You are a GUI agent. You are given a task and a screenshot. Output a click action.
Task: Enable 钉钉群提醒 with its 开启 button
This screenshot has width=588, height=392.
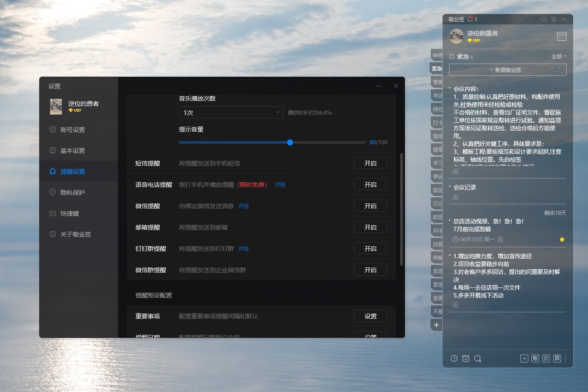pyautogui.click(x=370, y=249)
